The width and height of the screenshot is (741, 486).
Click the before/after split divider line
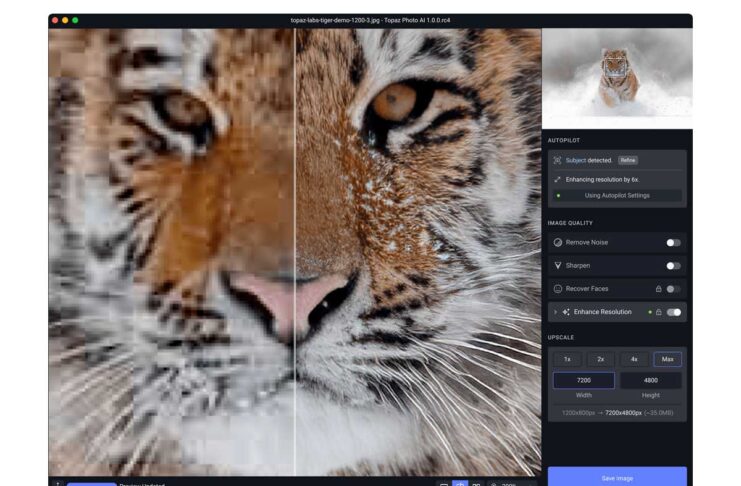[x=295, y=252]
